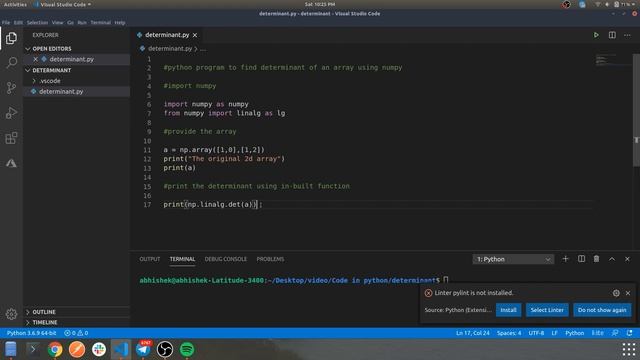Click Activities in the top bar
Viewport: 640px width, 360px height.
(x=15, y=4)
